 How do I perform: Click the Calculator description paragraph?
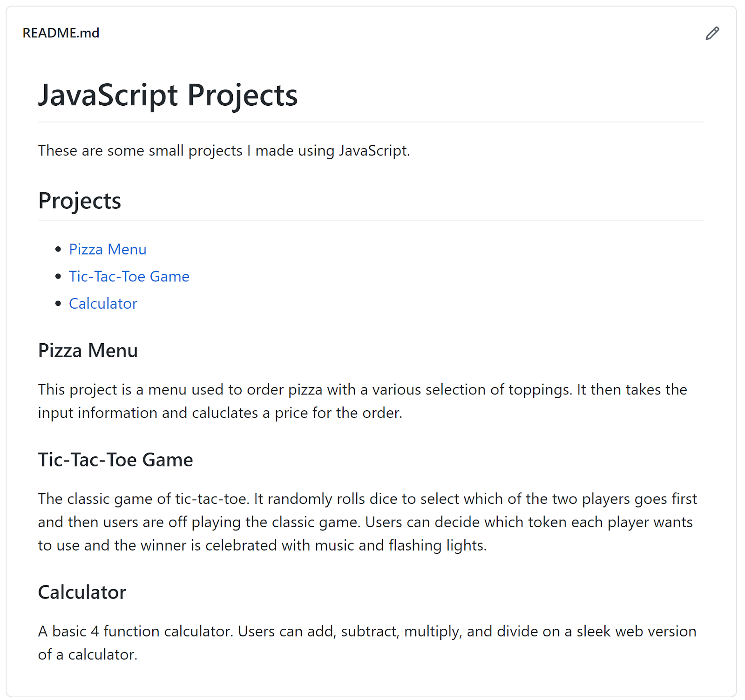pos(326,643)
